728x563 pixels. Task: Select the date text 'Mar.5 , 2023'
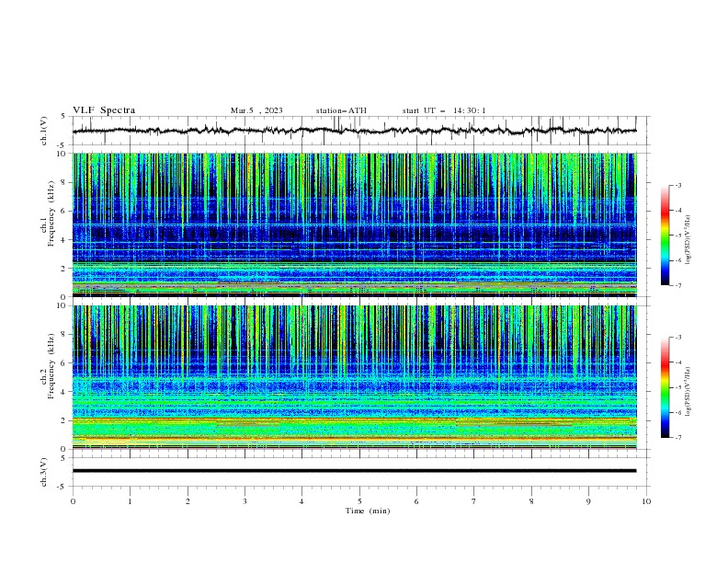(256, 110)
